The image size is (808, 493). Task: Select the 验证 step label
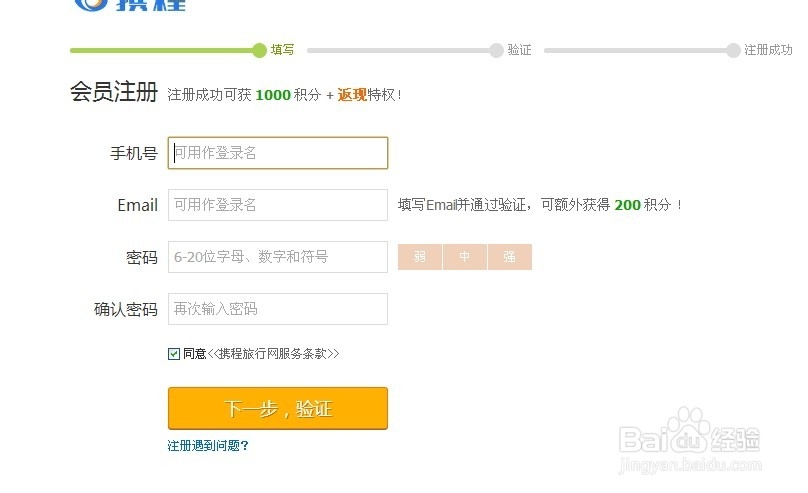coord(520,50)
